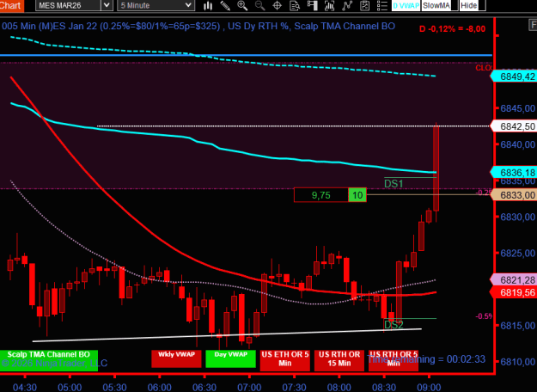Expand the MES MAR26 instrument dropdown arrow
The image size is (537, 392).
tap(107, 5)
